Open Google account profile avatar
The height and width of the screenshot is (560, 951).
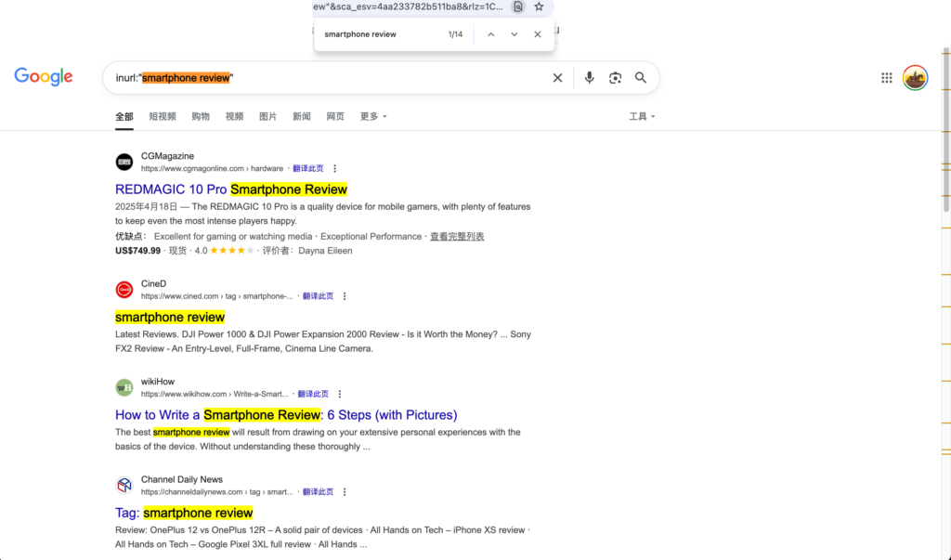[x=915, y=78]
